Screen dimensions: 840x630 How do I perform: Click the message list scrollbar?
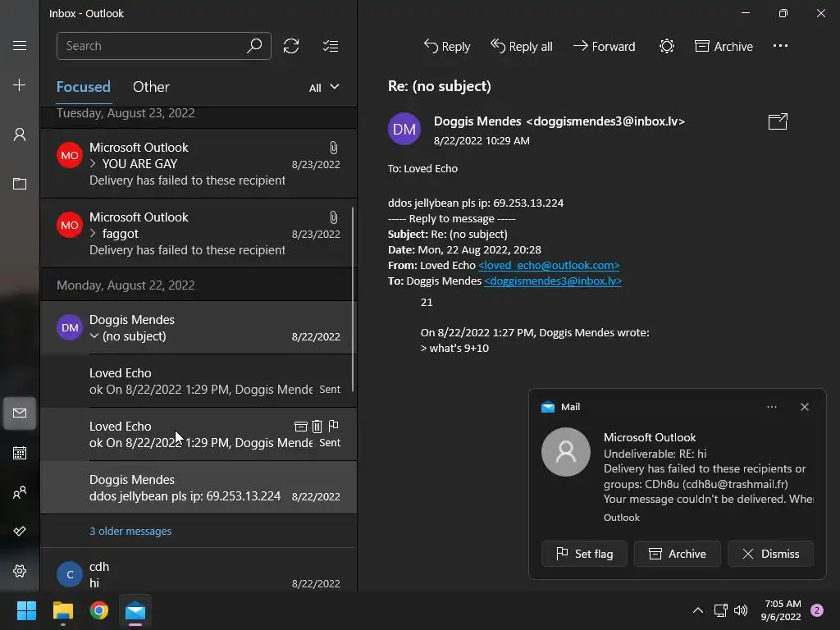tap(353, 300)
